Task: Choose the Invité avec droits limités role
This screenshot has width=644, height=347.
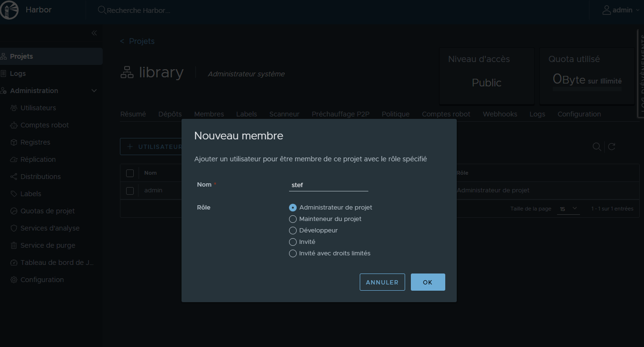Action: click(x=293, y=253)
